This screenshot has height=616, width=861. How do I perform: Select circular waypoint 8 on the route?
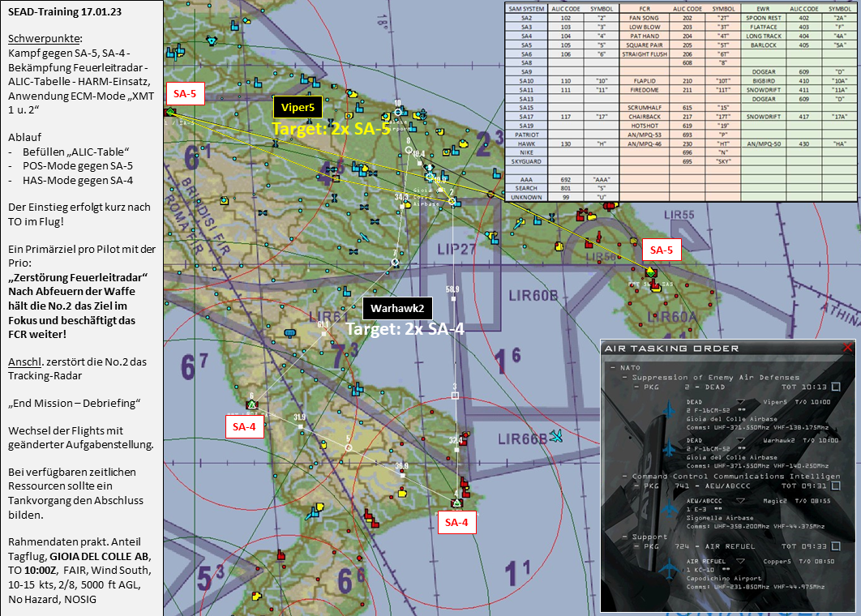pos(409,150)
